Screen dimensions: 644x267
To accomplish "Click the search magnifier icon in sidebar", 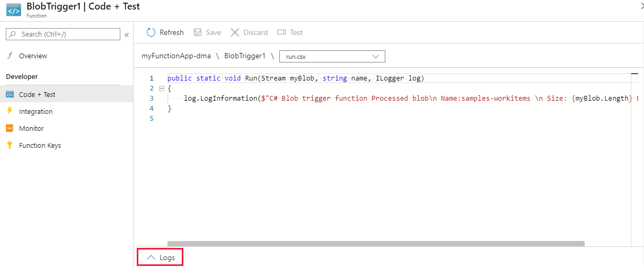I will pyautogui.click(x=13, y=34).
